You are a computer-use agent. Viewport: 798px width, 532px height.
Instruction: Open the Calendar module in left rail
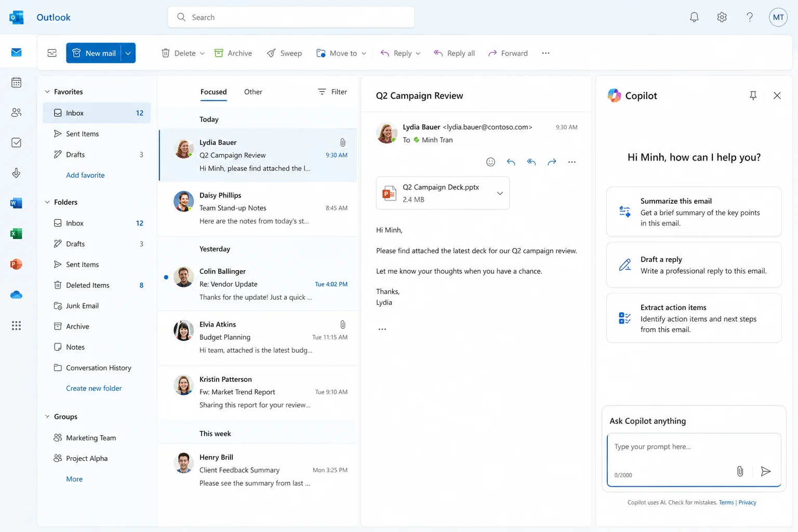tap(16, 82)
